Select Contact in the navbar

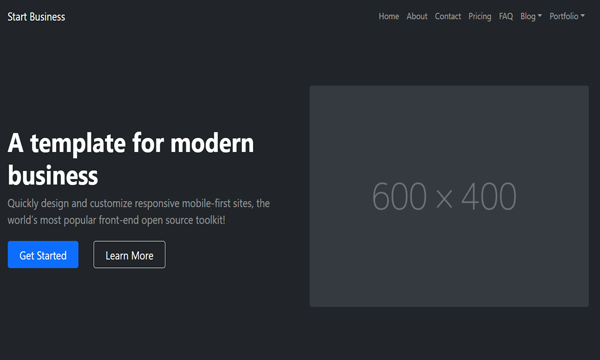448,16
